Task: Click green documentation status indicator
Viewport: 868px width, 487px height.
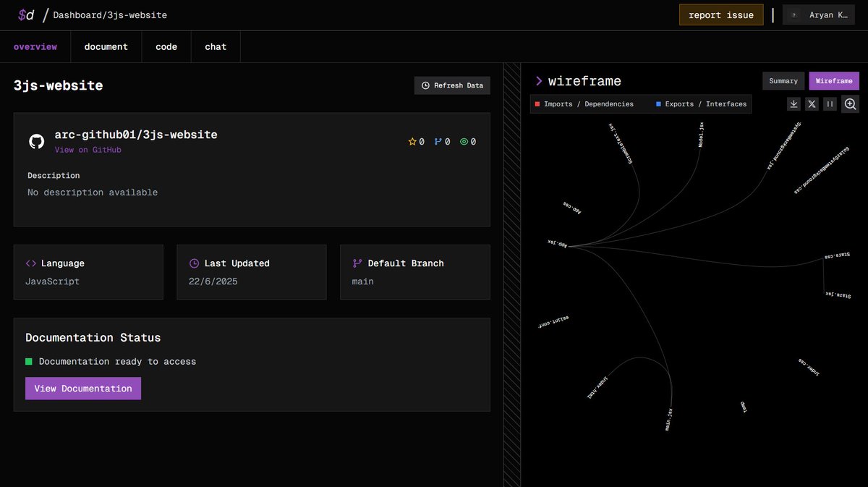Action: click(x=29, y=361)
